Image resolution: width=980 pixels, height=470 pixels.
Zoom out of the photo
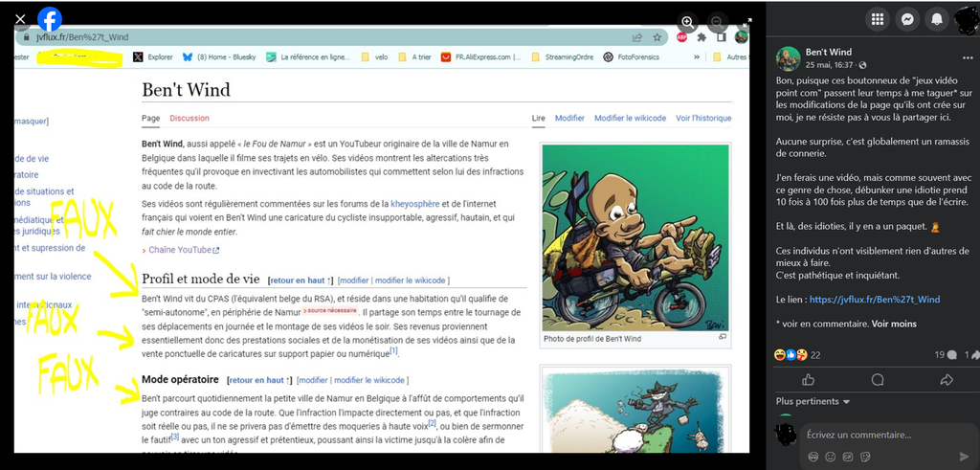[x=717, y=22]
